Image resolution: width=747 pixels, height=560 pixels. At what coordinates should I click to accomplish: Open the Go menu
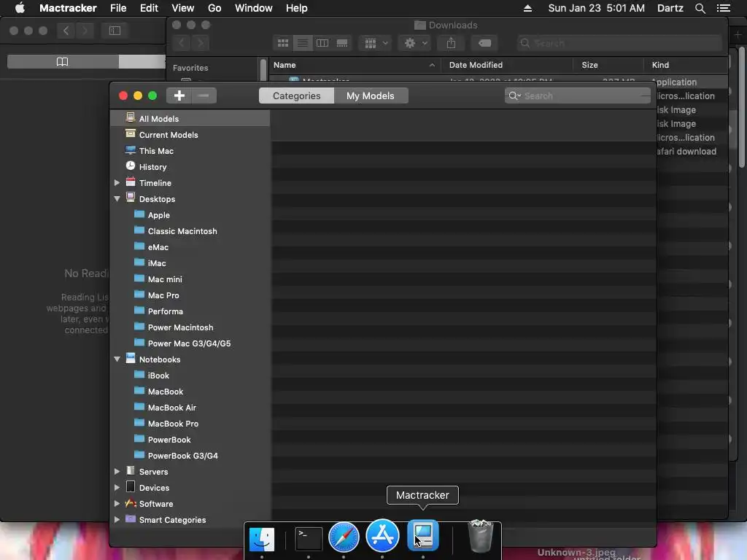tap(214, 8)
